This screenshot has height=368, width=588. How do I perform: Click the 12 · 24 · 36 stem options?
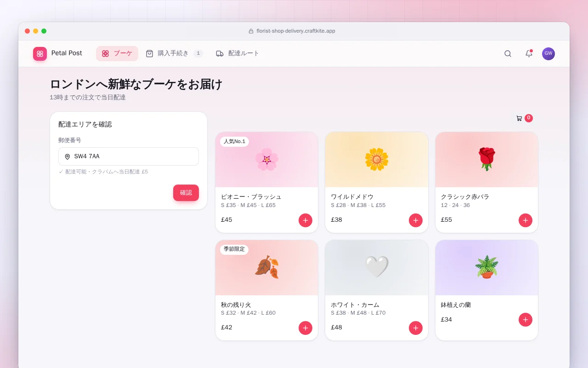point(455,205)
